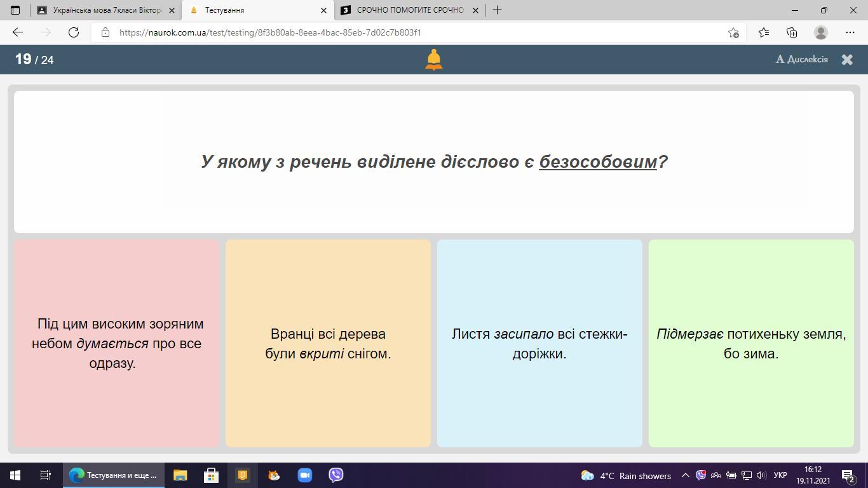Open the Favorites list
Screen dimensions: 868x488
pos(764,32)
